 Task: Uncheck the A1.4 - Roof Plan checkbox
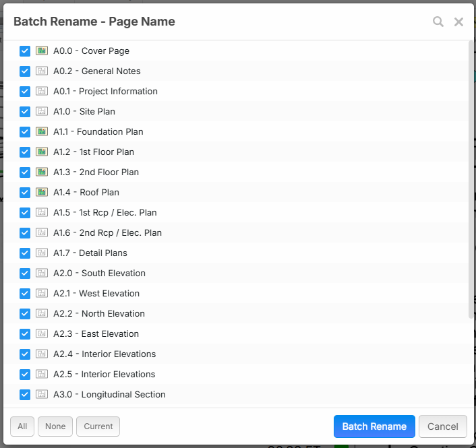tap(25, 192)
